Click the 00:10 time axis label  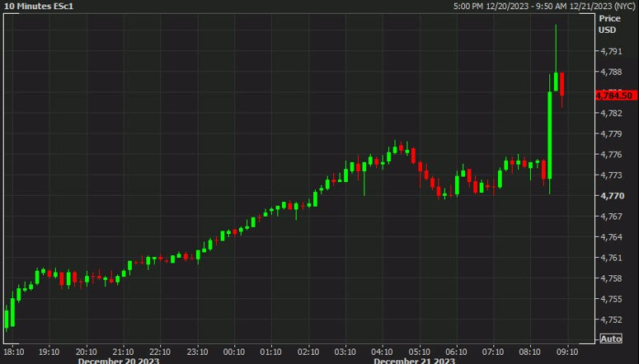(235, 350)
